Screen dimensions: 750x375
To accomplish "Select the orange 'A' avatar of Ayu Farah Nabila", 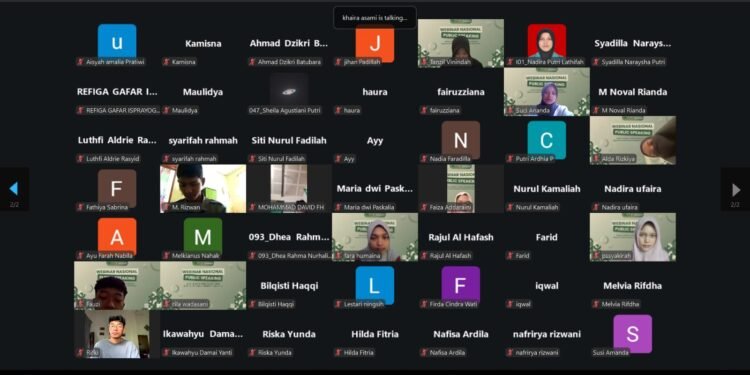I will pos(117,237).
